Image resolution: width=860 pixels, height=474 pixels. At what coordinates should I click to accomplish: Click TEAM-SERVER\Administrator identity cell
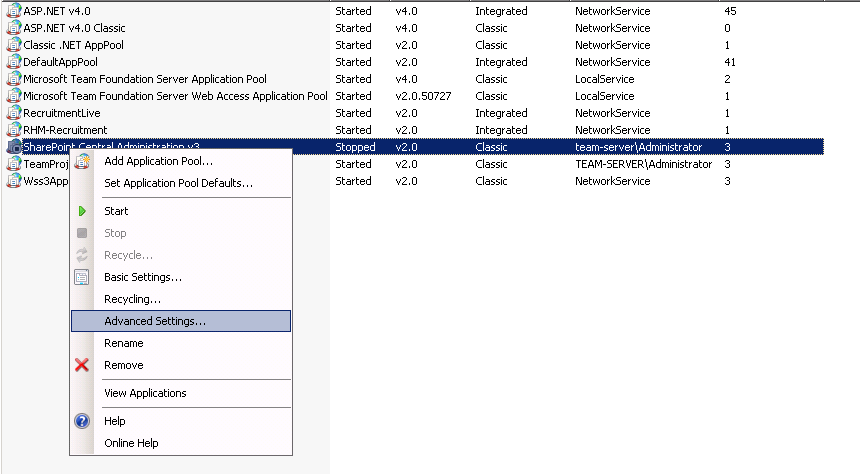pyautogui.click(x=643, y=164)
